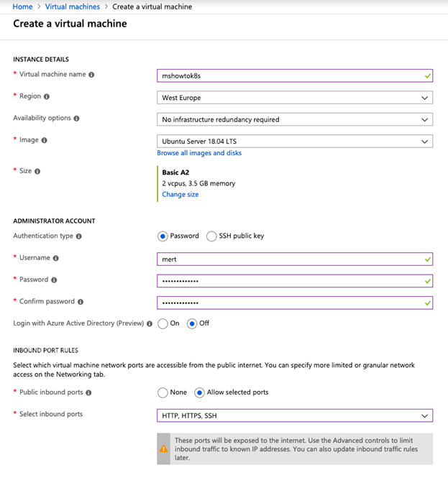This screenshot has width=448, height=498.
Task: Click info icon beside Image label
Action: 44,140
